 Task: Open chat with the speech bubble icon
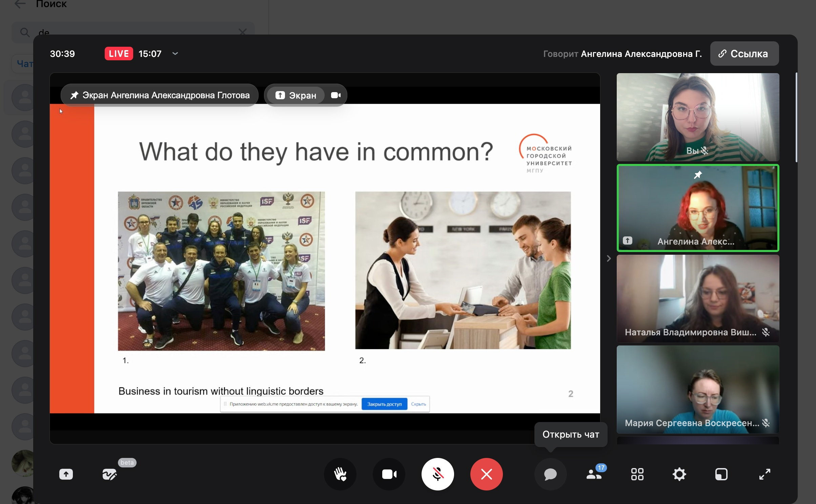(x=550, y=474)
